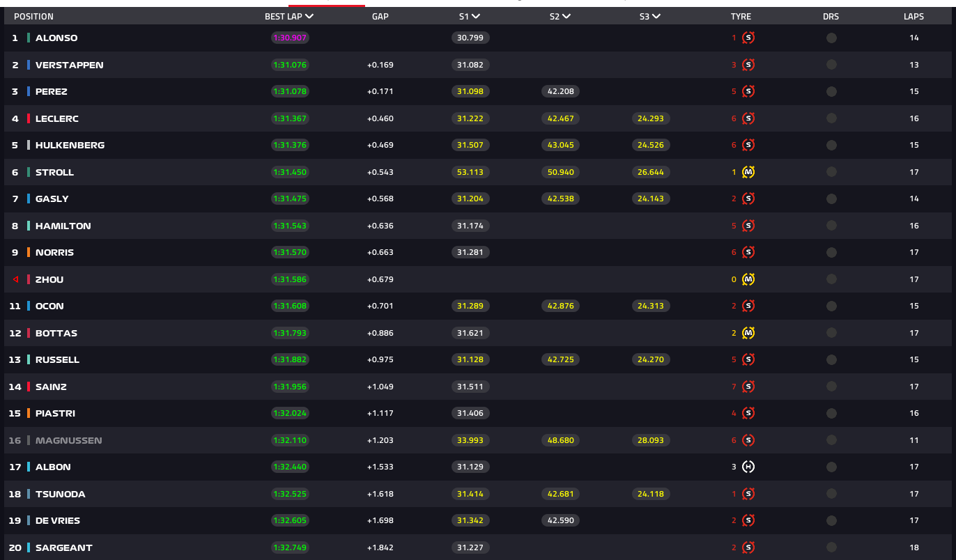Click Albon's gap value +1.533
956x560 pixels.
[x=380, y=467]
